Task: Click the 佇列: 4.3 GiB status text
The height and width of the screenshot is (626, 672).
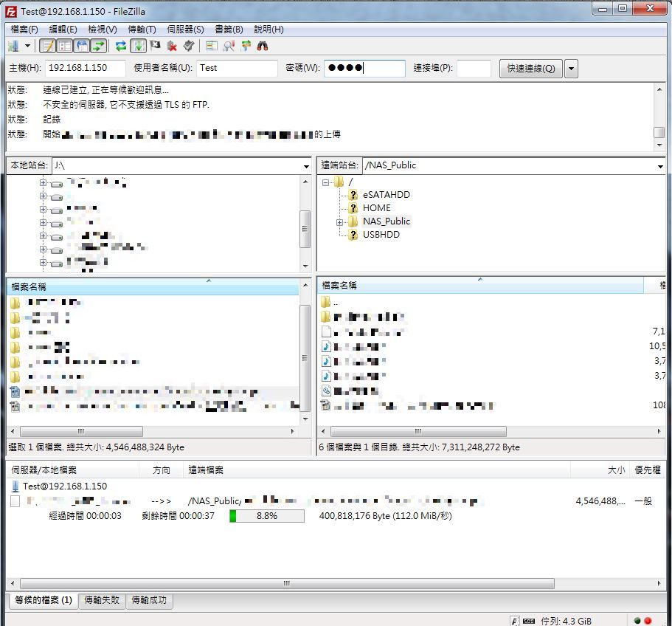Action: 566,621
